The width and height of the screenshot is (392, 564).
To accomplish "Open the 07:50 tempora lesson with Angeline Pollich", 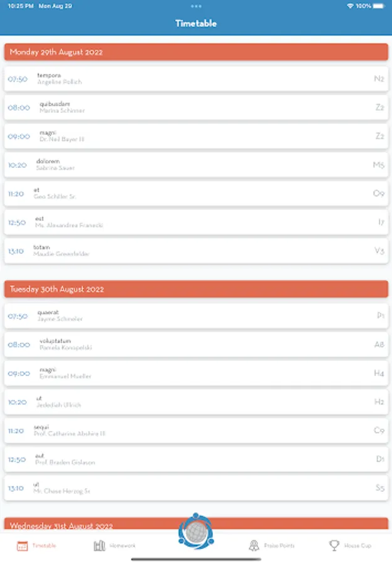I will (x=196, y=79).
